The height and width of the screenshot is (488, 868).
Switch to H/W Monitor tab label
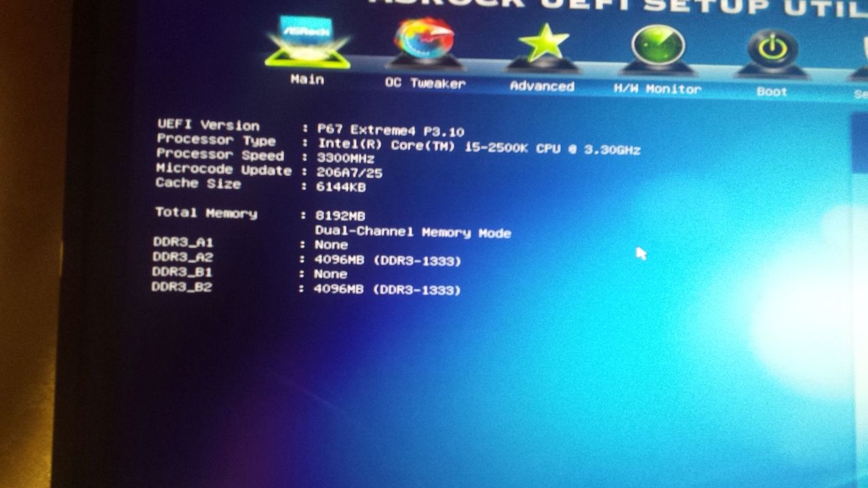pos(658,89)
